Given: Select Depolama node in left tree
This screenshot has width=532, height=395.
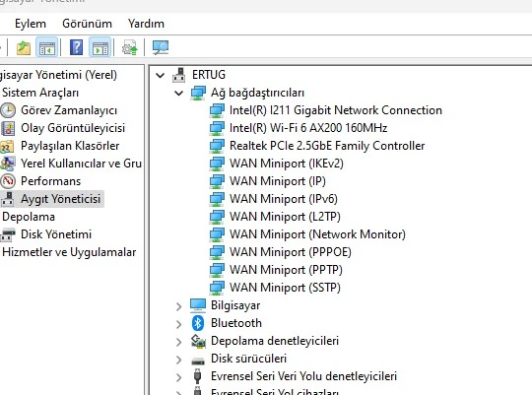Looking at the screenshot, I should click(x=29, y=217).
